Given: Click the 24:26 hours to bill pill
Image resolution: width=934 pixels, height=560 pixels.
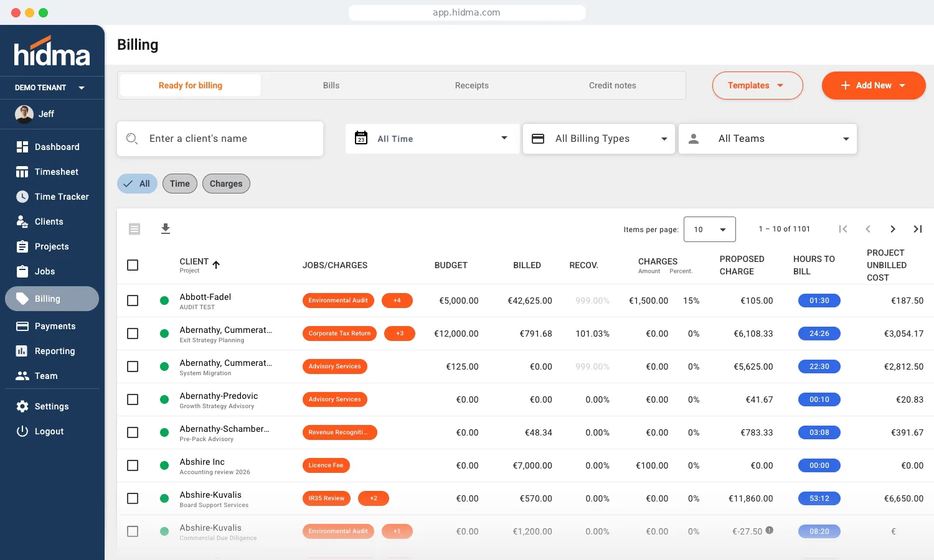Looking at the screenshot, I should pyautogui.click(x=819, y=334).
